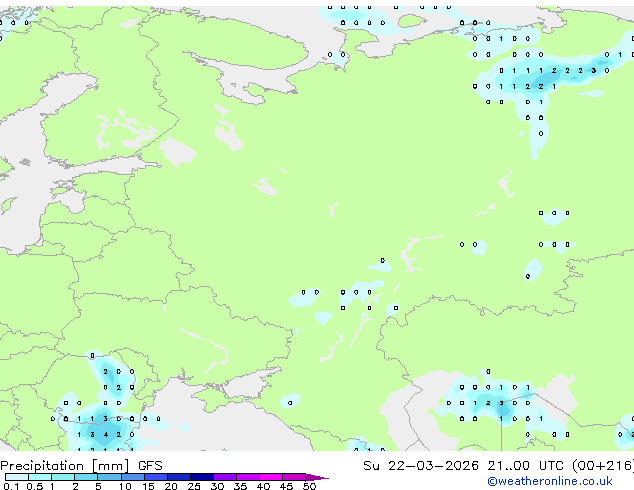634x490 pixels.
Task: Click the '0.5' legend scale label
Action: [34, 486]
